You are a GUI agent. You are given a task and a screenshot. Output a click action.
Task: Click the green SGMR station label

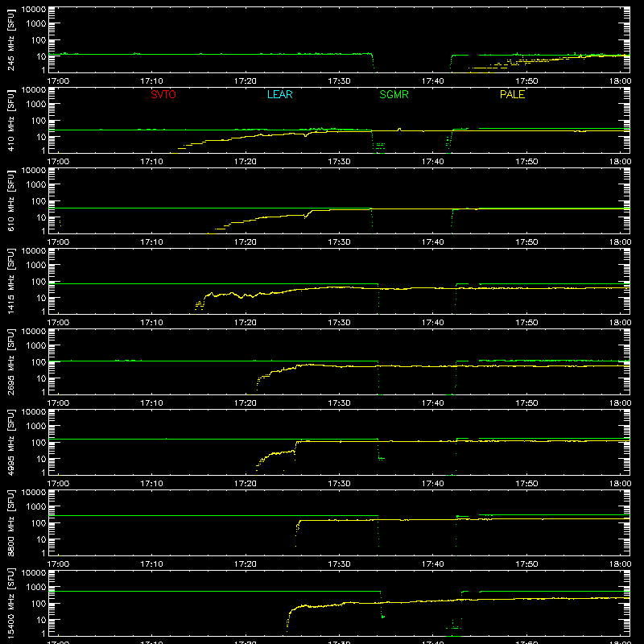[x=394, y=94]
